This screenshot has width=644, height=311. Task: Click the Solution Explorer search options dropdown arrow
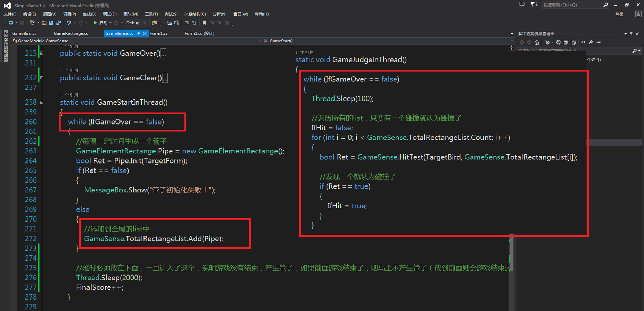pyautogui.click(x=639, y=51)
